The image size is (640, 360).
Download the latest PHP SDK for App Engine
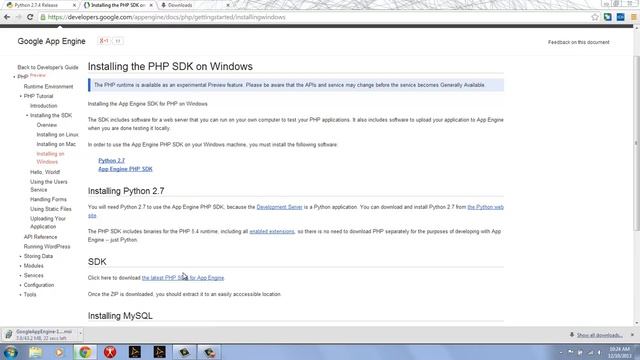coord(183,278)
